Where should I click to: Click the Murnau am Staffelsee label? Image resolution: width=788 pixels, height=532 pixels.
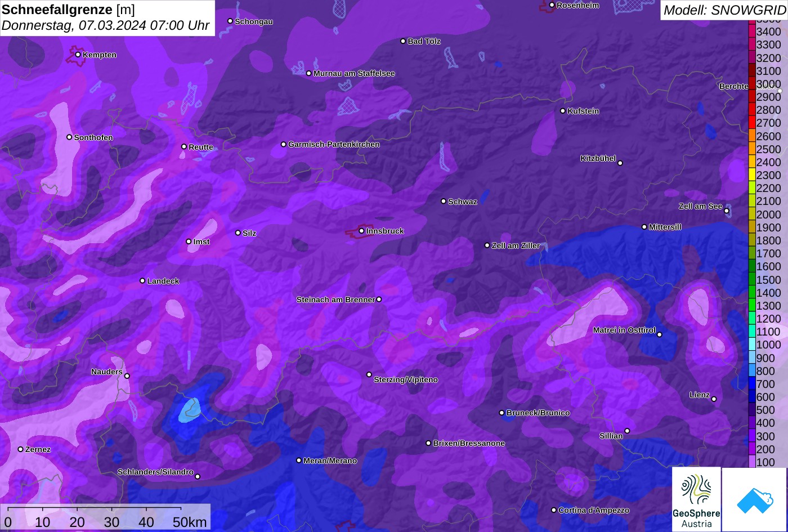click(x=354, y=74)
